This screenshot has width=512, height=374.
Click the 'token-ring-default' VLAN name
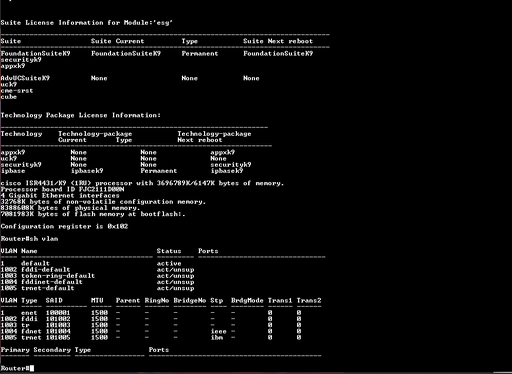tap(58, 276)
